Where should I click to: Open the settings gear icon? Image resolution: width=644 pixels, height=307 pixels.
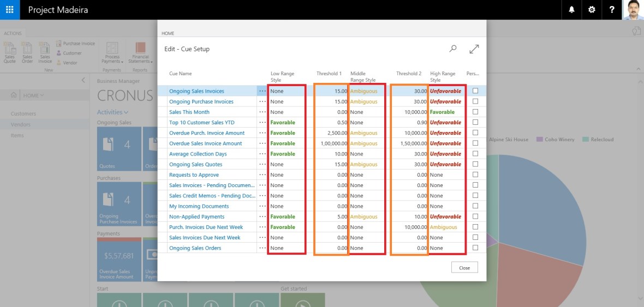[592, 10]
